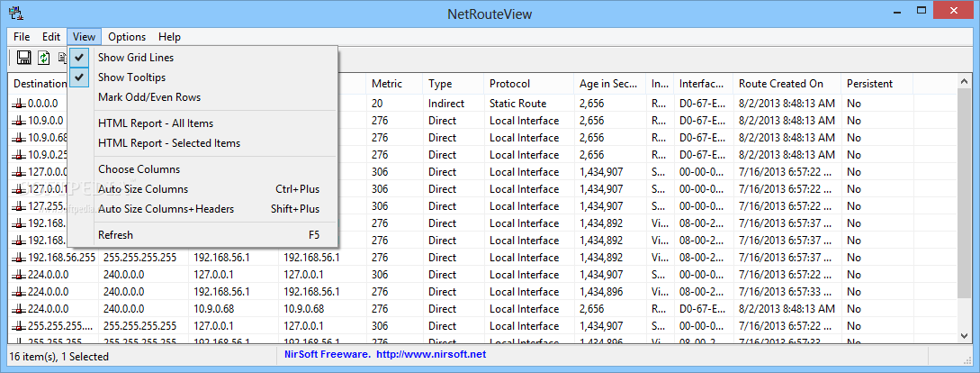The width and height of the screenshot is (980, 373).
Task: Open the Choose Columns dialog
Action: point(203,169)
